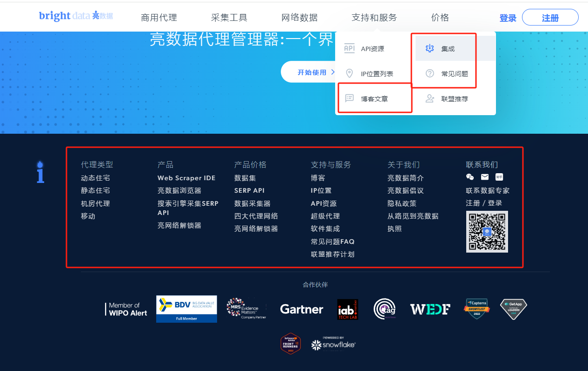588x371 pixels.
Task: Open the 价格 navigation item
Action: (440, 18)
